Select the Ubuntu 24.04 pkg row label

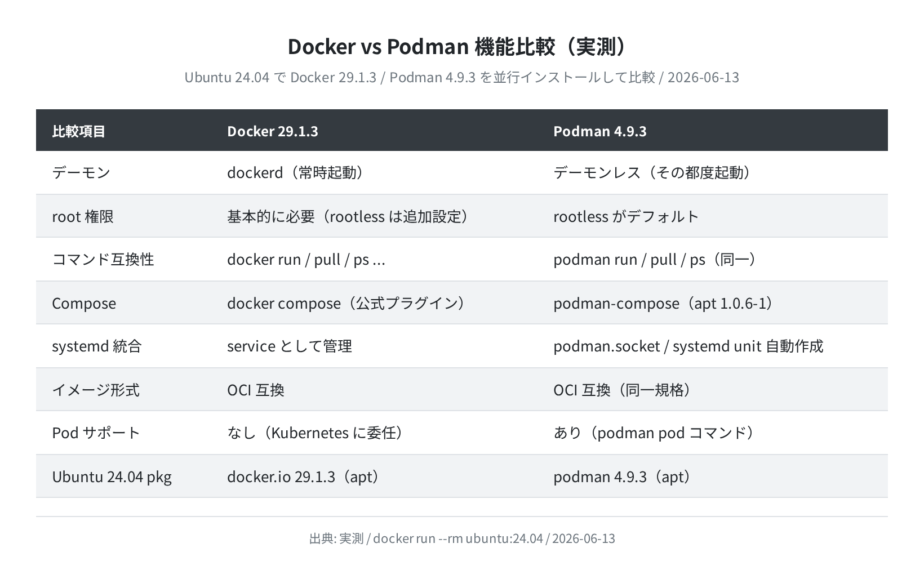pyautogui.click(x=112, y=477)
